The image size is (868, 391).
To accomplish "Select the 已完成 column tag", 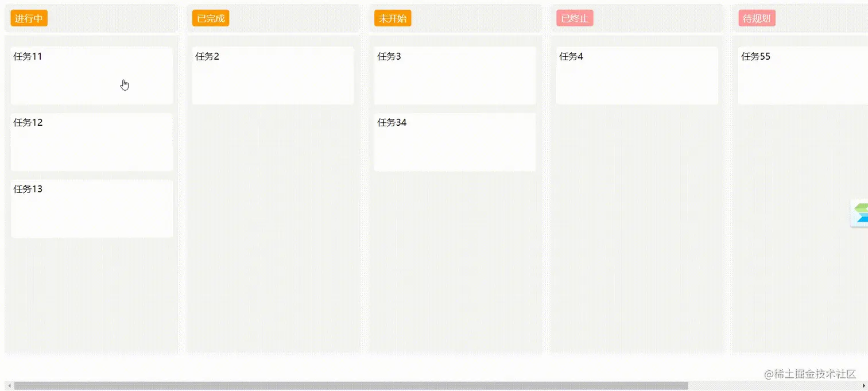I will [x=211, y=18].
